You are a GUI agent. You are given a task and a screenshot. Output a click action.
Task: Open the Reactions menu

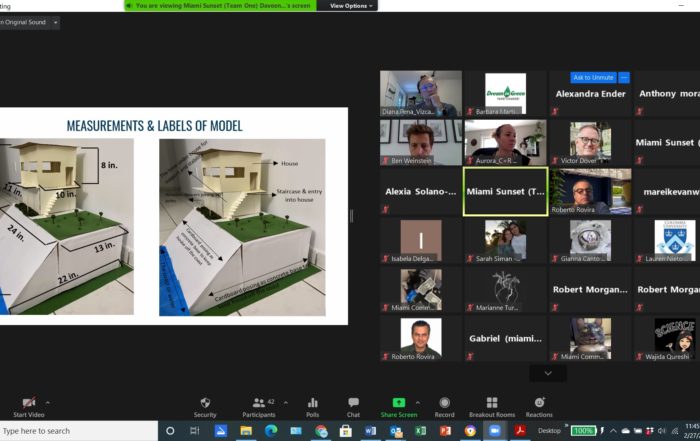tap(539, 407)
